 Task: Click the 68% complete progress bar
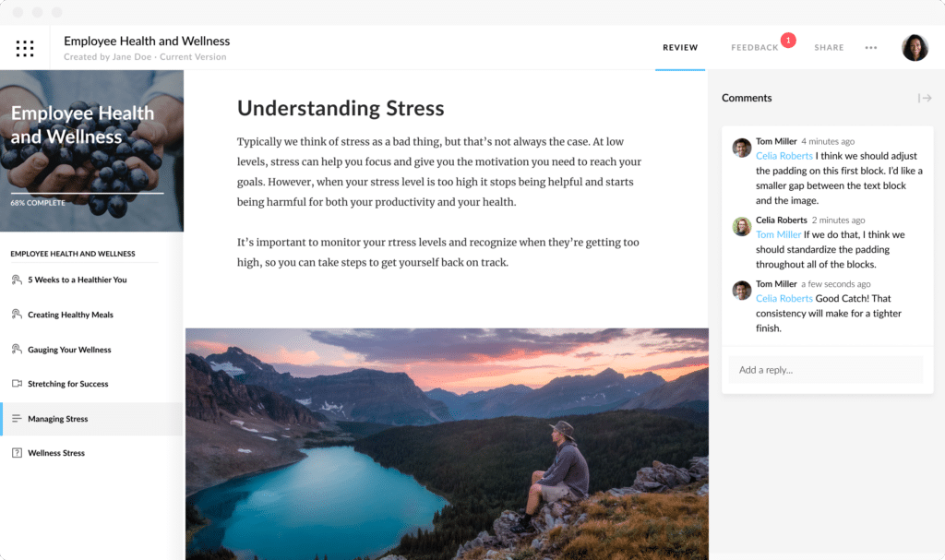(87, 194)
